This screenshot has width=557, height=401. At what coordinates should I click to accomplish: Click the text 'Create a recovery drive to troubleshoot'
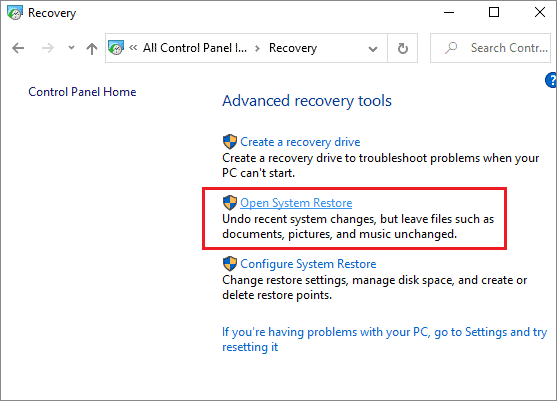click(x=325, y=158)
